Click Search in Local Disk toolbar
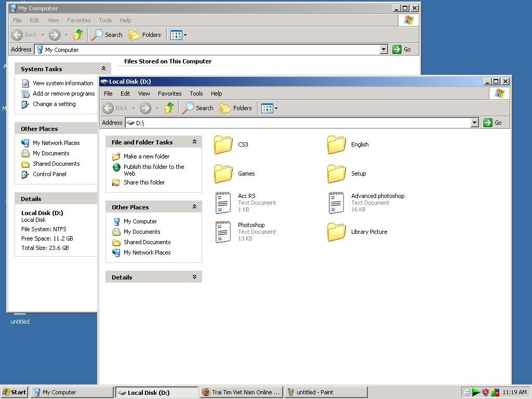Viewport: 532px width, 399px height. tap(198, 108)
